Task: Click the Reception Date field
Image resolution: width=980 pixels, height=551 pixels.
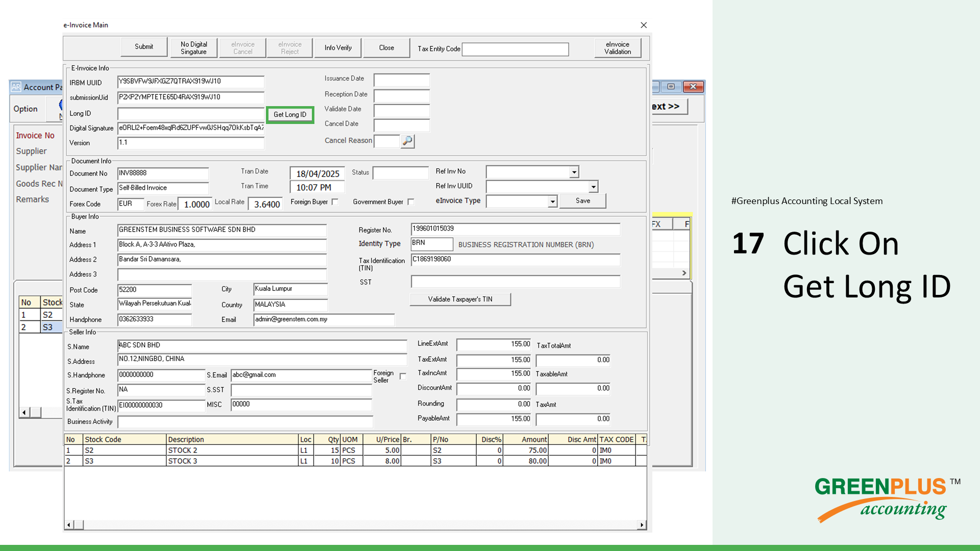Action: pyautogui.click(x=402, y=96)
